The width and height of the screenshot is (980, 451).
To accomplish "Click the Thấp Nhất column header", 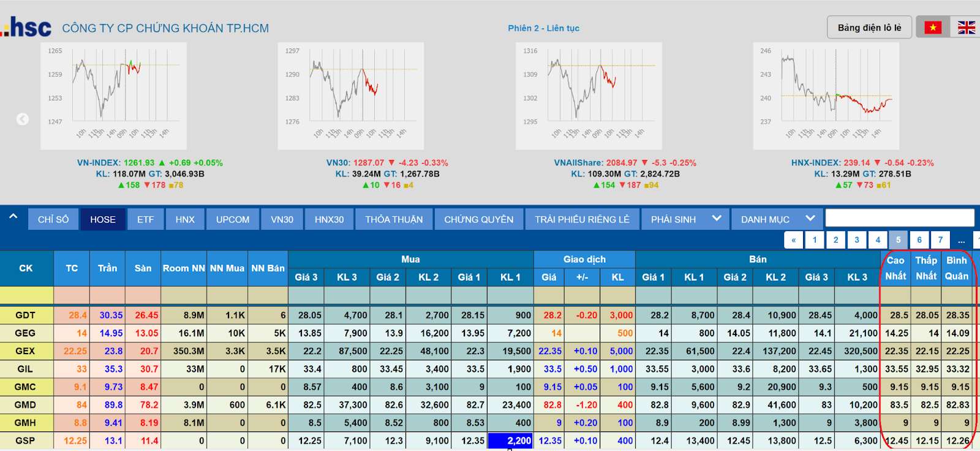I will [x=926, y=268].
